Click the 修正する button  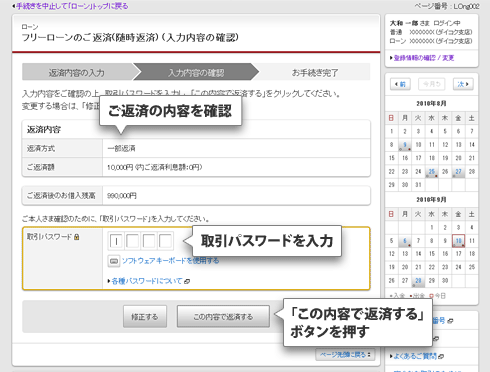[145, 317]
